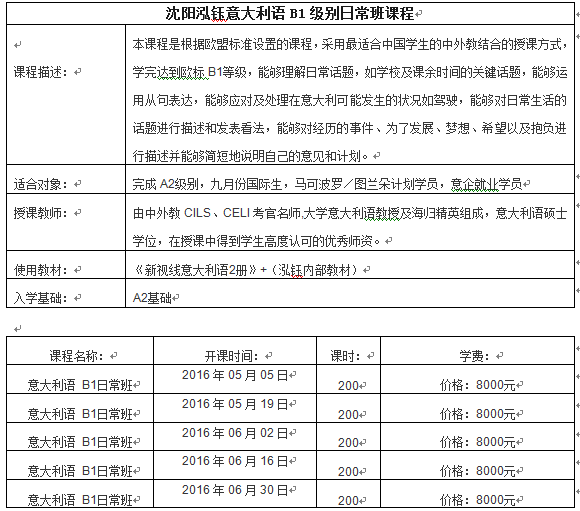This screenshot has width=580, height=511.
Task: Select the 课程描述 label cell
Action: coord(66,95)
